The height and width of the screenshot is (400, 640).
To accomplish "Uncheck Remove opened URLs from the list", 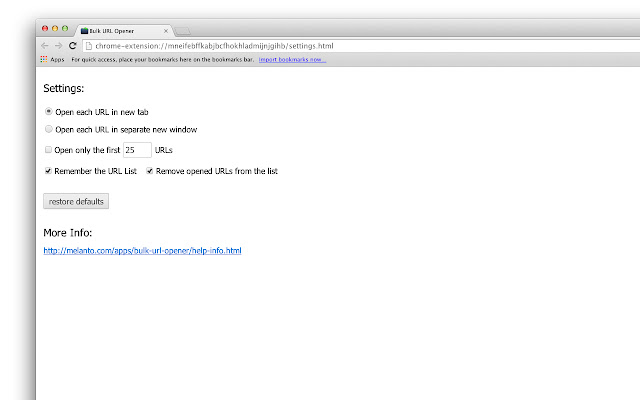I will 149,171.
